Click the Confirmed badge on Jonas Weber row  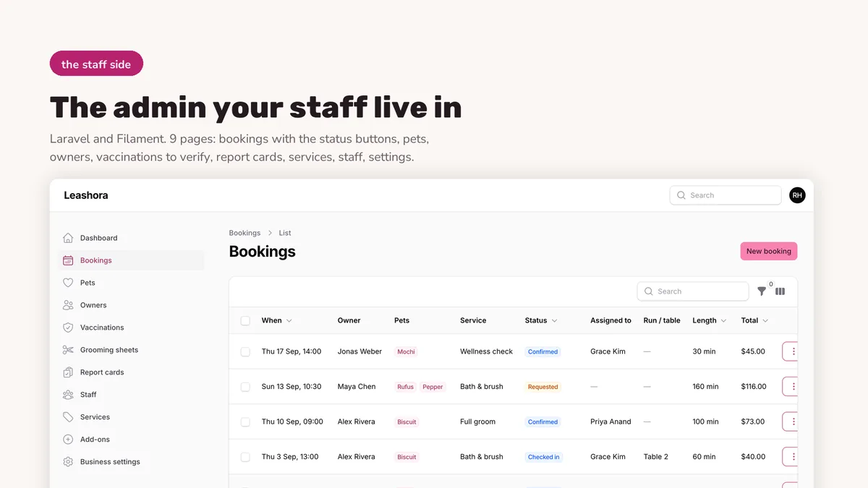tap(543, 351)
